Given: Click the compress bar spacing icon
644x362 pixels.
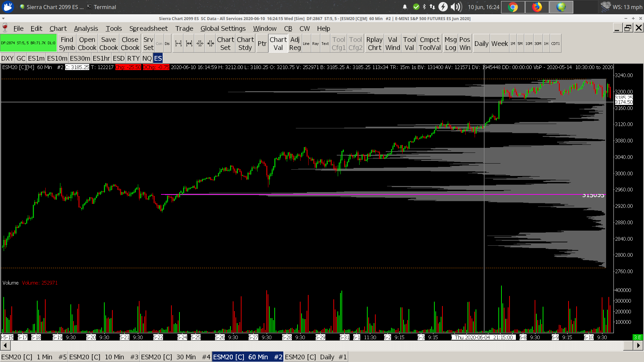Looking at the screenshot, I should click(200, 44).
